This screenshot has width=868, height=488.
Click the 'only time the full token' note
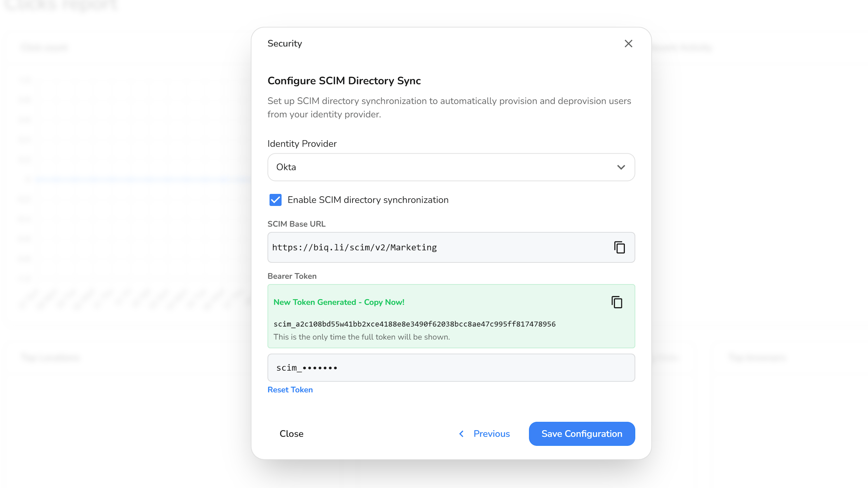click(362, 337)
